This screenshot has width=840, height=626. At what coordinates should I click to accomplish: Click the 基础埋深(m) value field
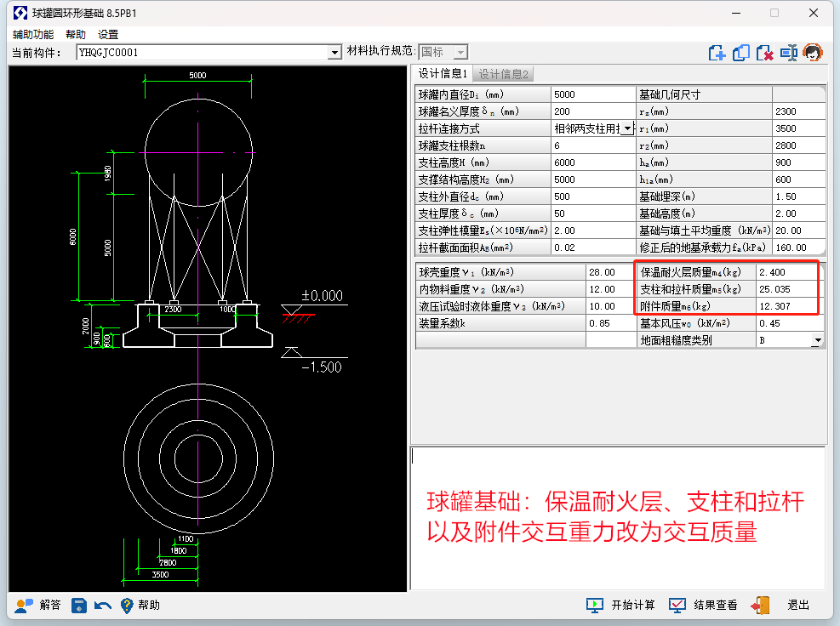[x=799, y=196]
